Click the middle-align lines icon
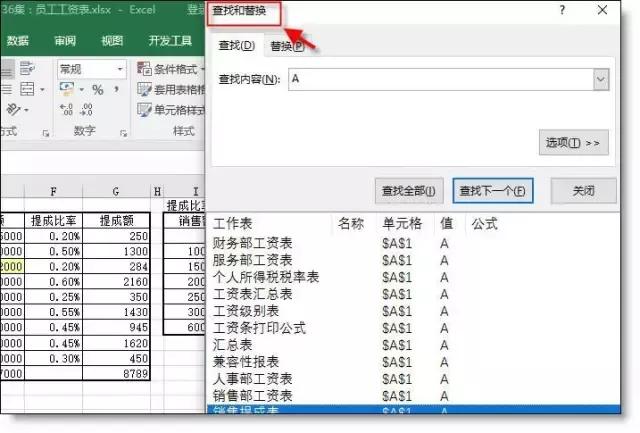 click(7, 89)
